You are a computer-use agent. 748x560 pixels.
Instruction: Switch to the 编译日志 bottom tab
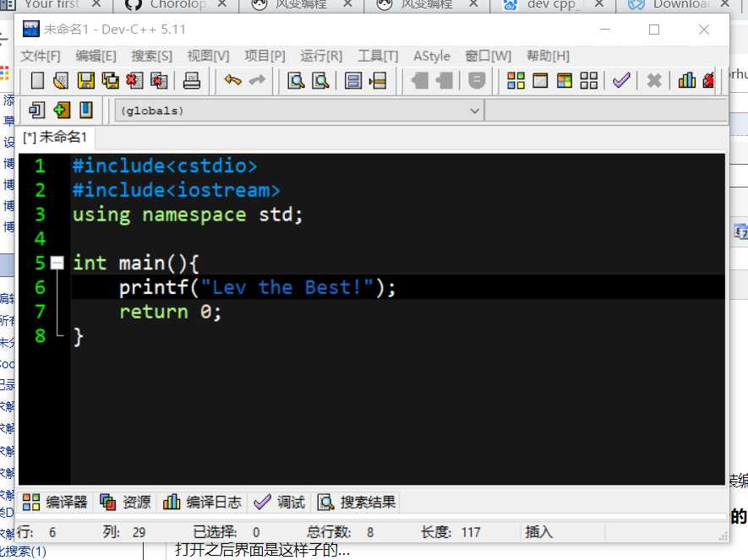pos(202,502)
